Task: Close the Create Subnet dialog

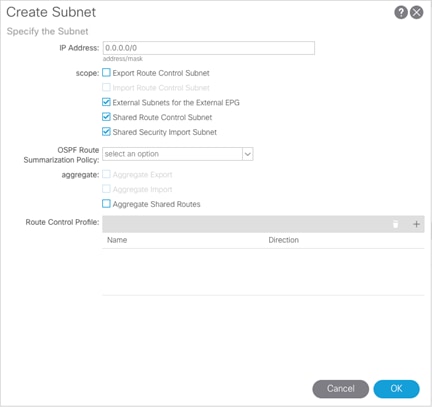Action: [417, 13]
